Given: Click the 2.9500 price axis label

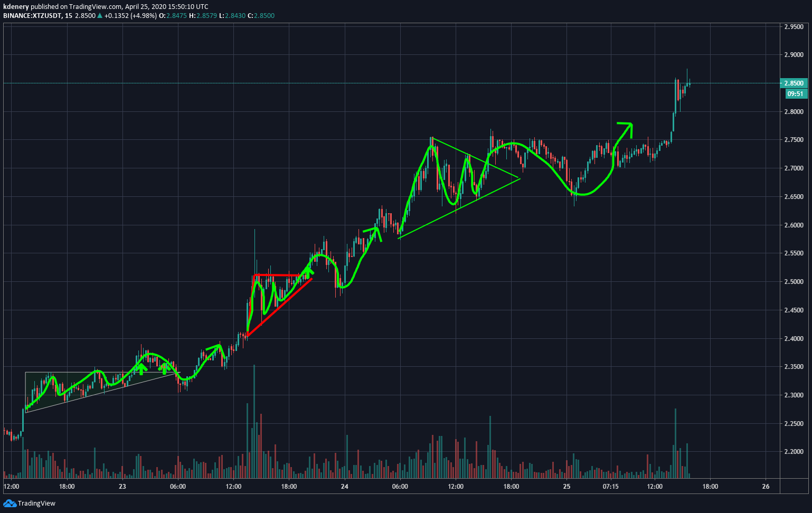Looking at the screenshot, I should (x=794, y=26).
